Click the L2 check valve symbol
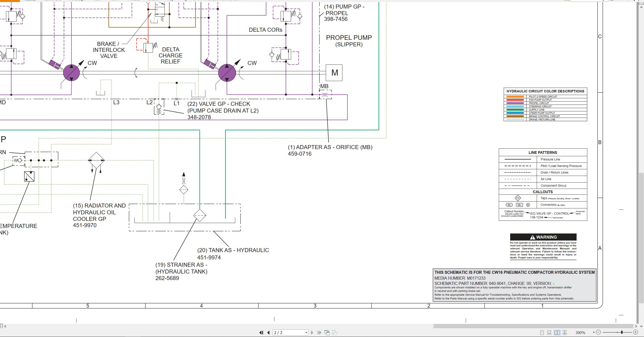The height and width of the screenshot is (337, 644). point(159,107)
